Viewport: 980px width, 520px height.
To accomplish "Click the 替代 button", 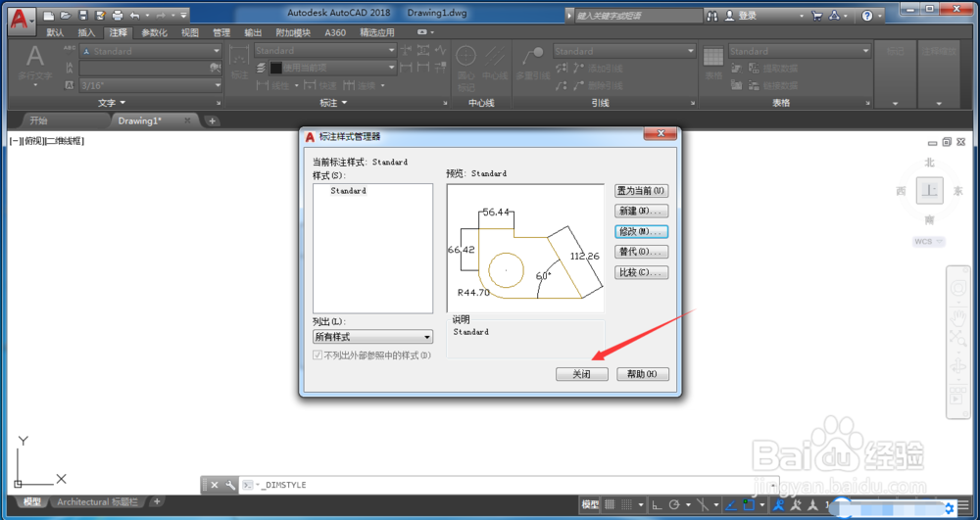I will coord(641,252).
